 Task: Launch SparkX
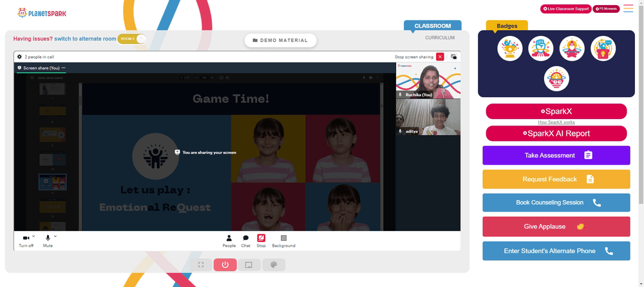[556, 111]
